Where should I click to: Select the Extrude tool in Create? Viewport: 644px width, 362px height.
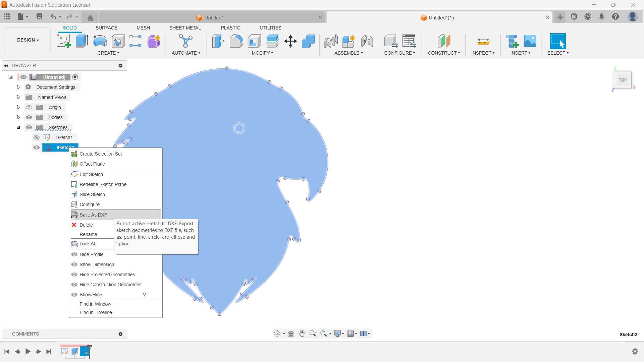(x=82, y=41)
